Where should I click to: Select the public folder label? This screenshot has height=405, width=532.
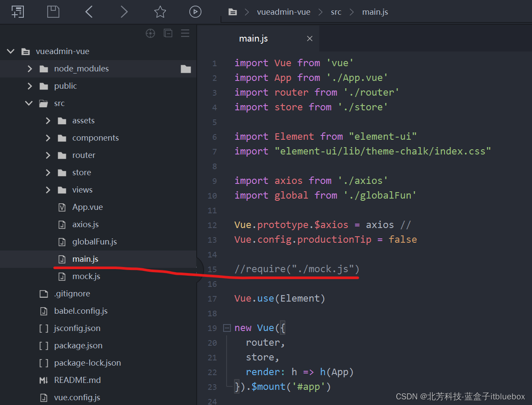[x=65, y=86]
